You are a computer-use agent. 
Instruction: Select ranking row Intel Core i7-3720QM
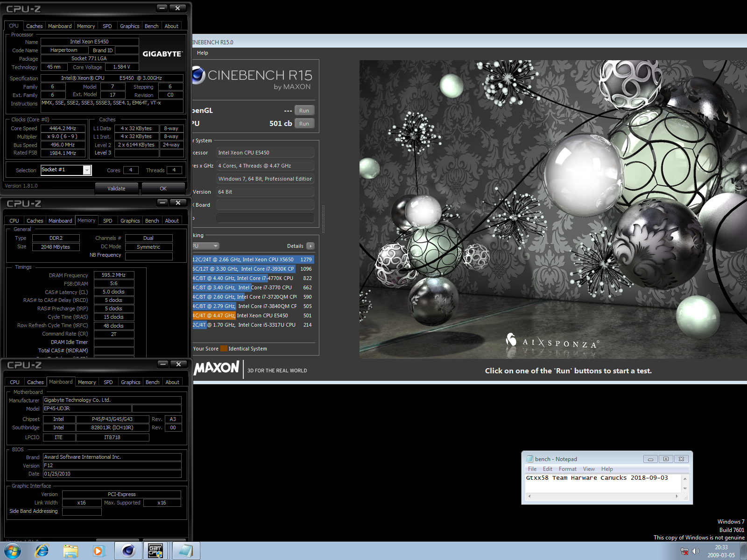pos(253,297)
